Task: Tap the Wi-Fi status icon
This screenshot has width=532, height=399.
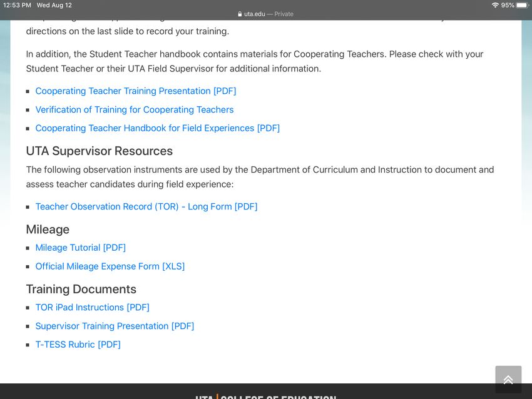Action: pyautogui.click(x=495, y=5)
